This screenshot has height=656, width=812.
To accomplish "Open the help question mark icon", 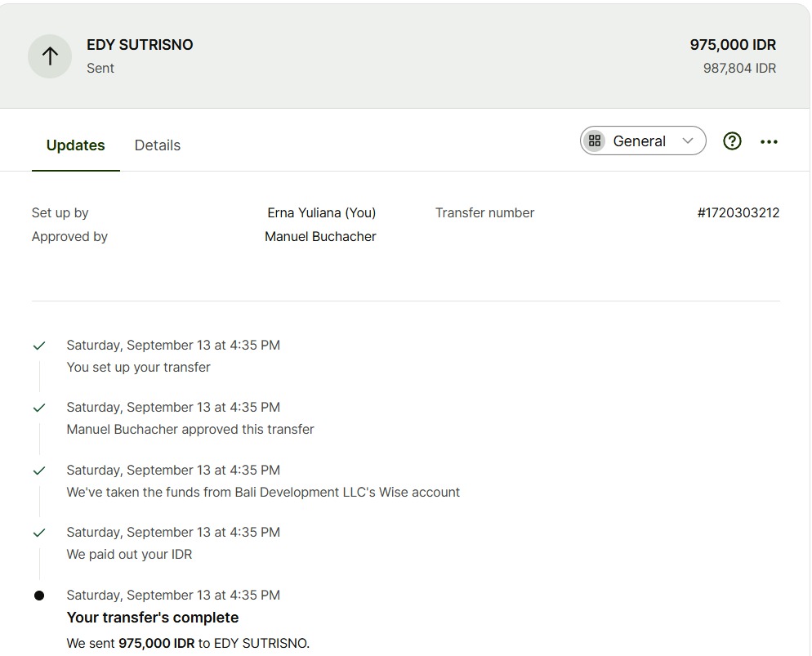I will tap(732, 141).
